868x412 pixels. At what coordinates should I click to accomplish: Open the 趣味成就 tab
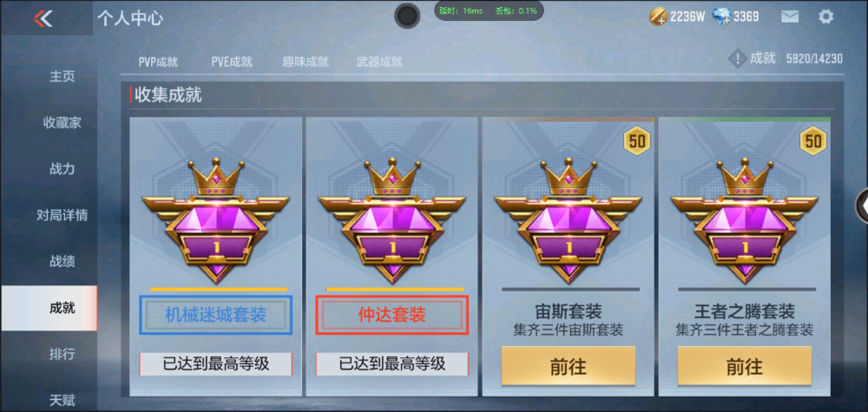(x=306, y=62)
